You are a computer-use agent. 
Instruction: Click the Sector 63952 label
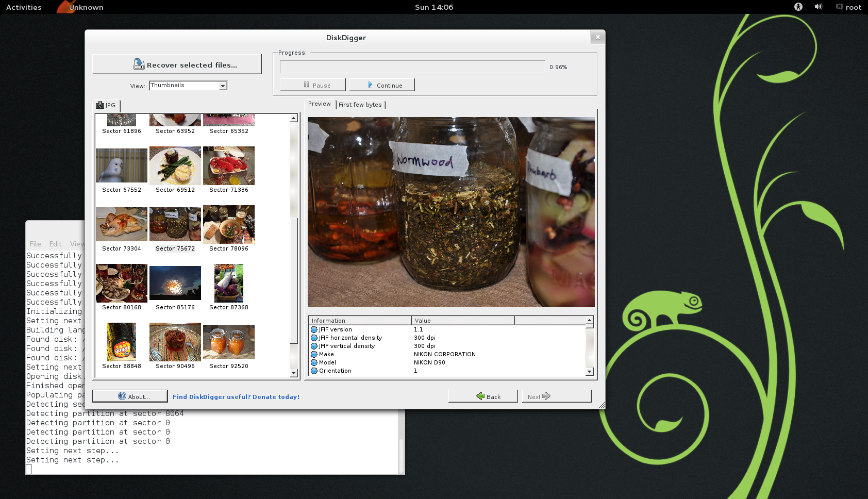tap(175, 131)
